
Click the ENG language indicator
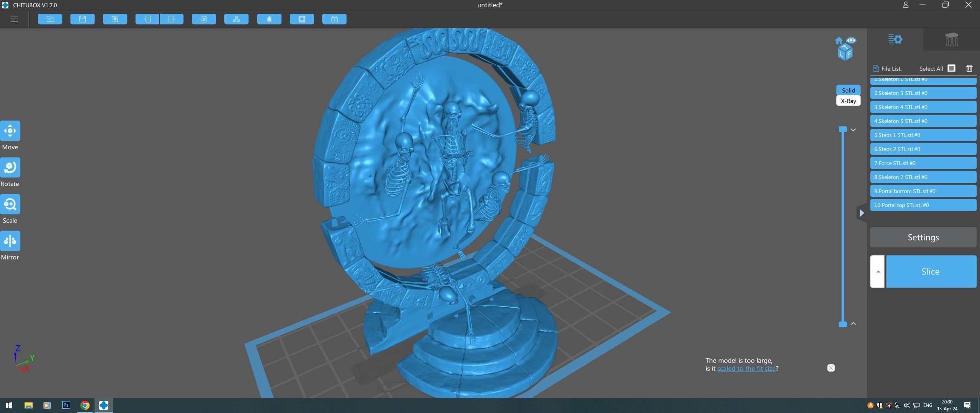[928, 405]
